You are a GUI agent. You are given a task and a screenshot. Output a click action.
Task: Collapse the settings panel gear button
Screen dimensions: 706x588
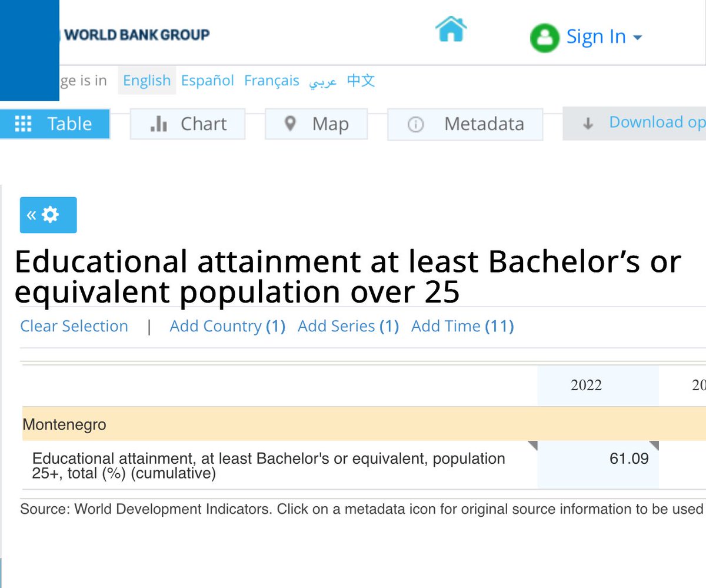(48, 215)
